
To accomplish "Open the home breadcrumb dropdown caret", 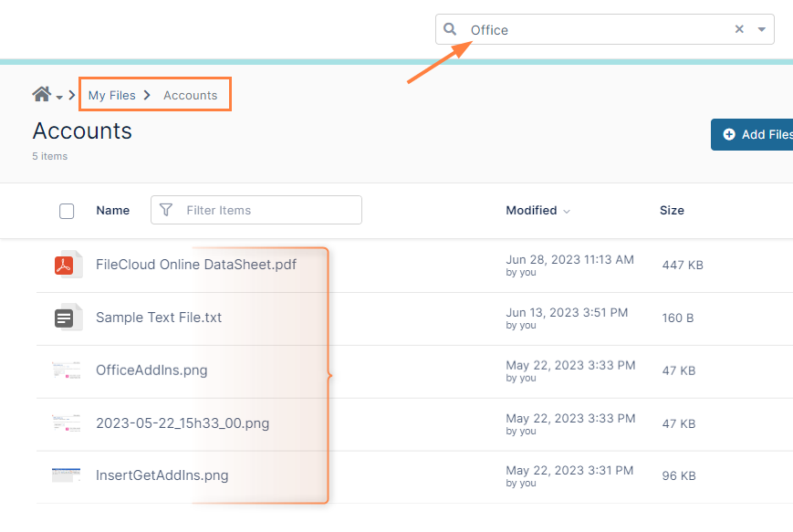I will click(x=59, y=97).
